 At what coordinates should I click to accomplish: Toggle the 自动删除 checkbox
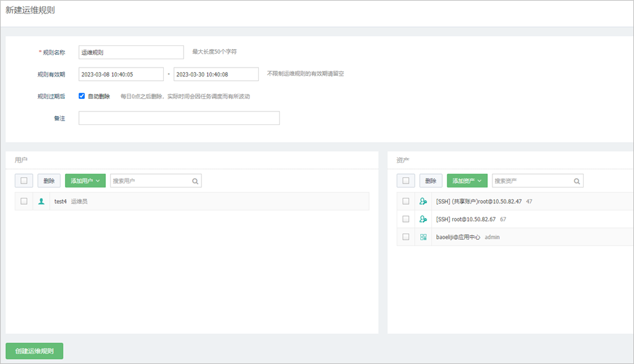pyautogui.click(x=82, y=96)
